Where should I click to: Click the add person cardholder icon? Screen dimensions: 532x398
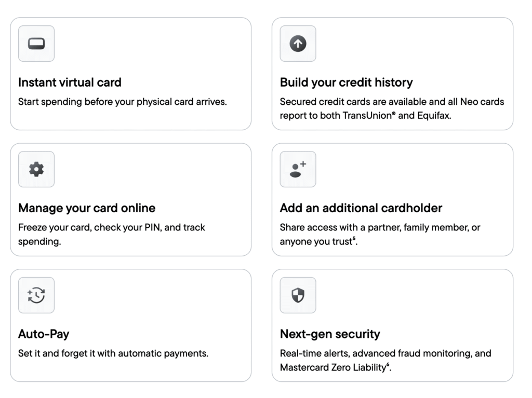pyautogui.click(x=298, y=169)
